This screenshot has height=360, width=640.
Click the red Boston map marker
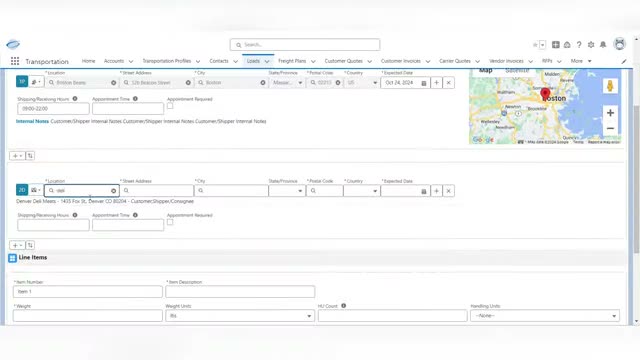tap(545, 94)
